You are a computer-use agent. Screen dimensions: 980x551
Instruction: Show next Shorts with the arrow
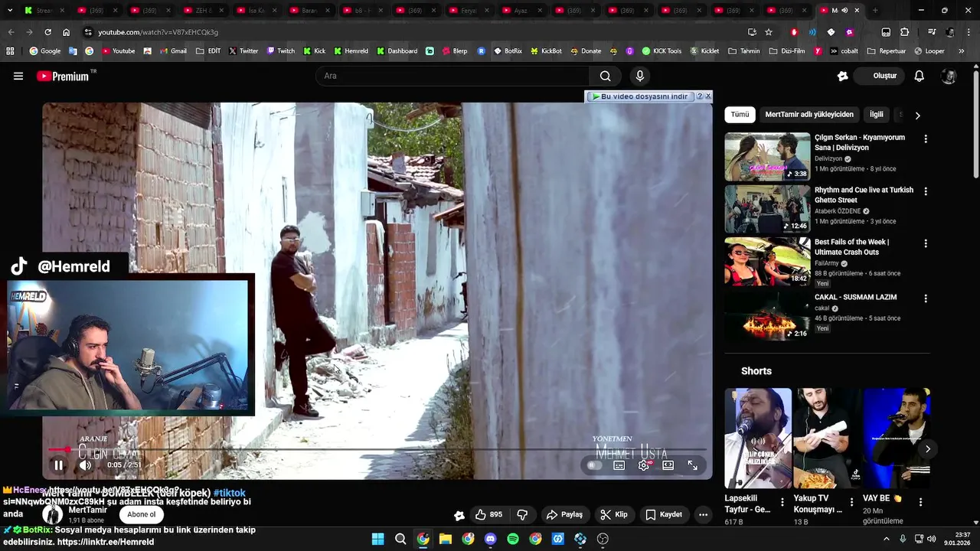pyautogui.click(x=927, y=449)
